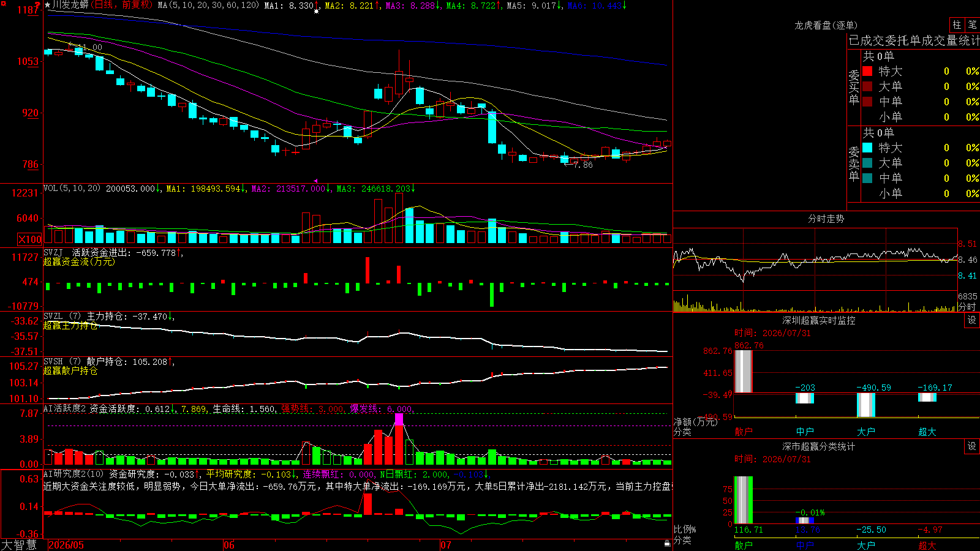Screen dimensions: 980x551
Task: Click the MA1: 8.330 value
Action: tap(289, 6)
